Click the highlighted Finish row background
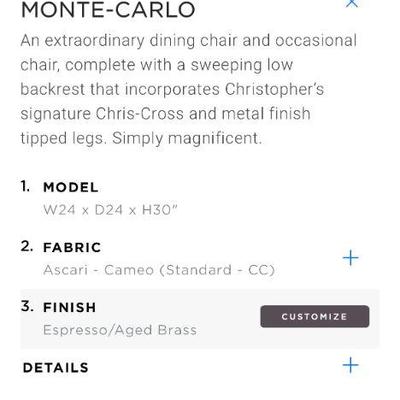 click(x=200, y=319)
